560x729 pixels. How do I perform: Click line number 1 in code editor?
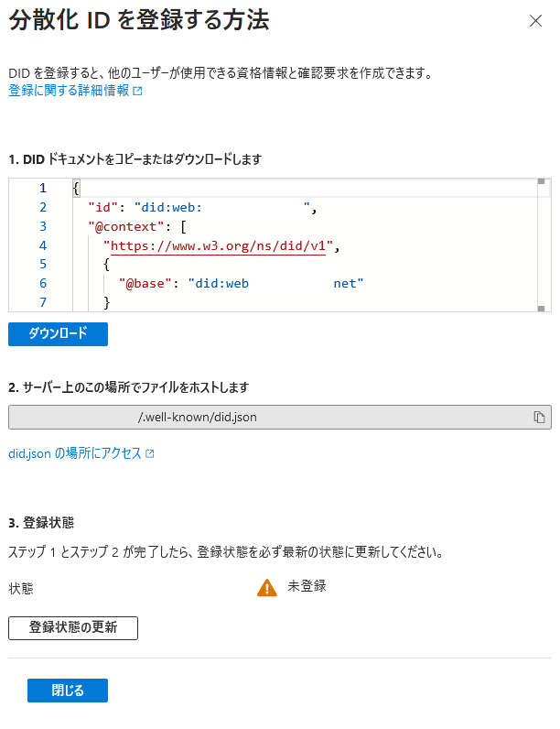tap(42, 188)
